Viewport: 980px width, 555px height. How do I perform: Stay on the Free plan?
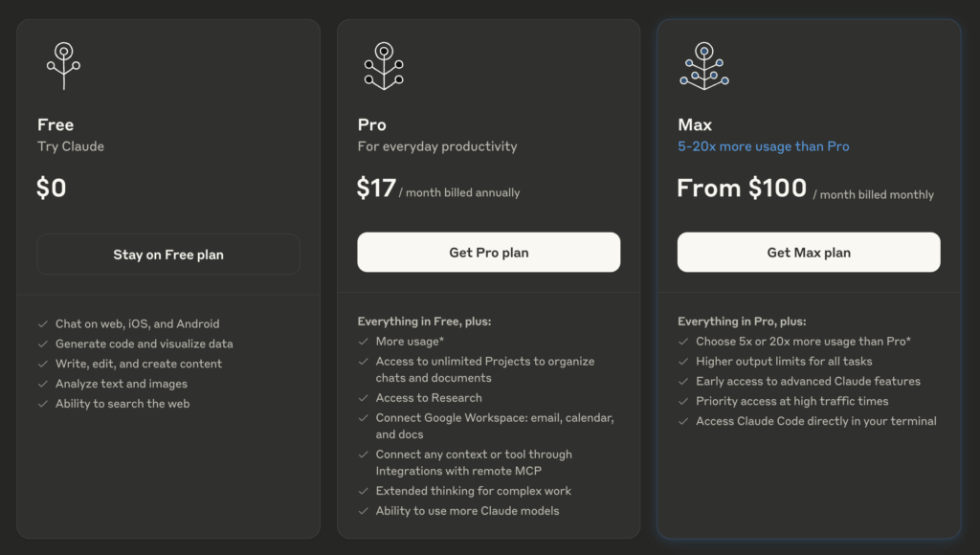click(168, 255)
